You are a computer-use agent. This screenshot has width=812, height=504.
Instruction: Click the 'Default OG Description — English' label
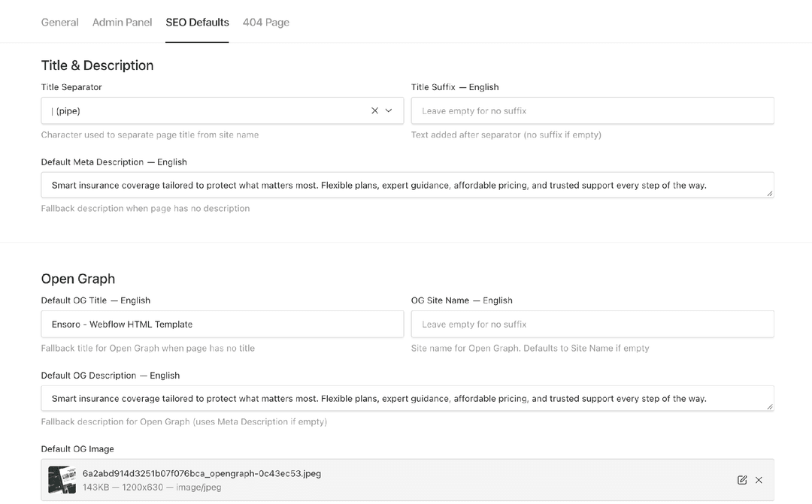(x=111, y=376)
